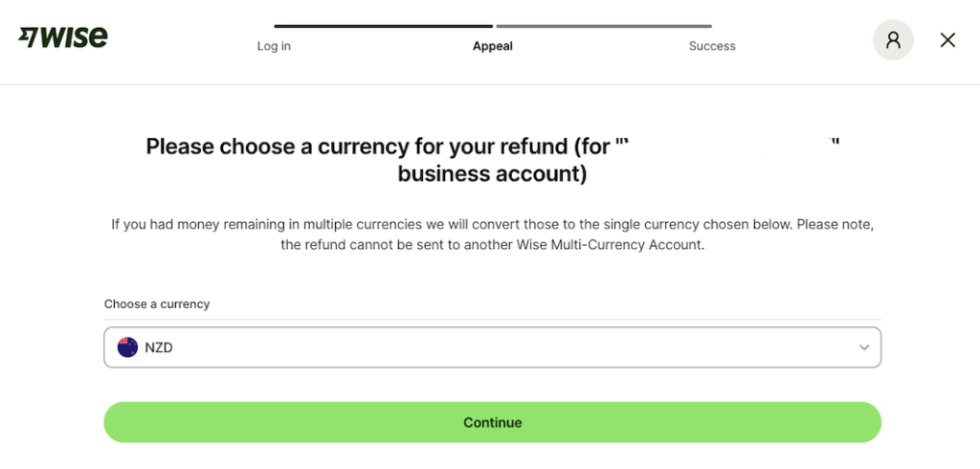Click the dark completed progress bar segment
The image size is (980, 469).
(x=383, y=26)
